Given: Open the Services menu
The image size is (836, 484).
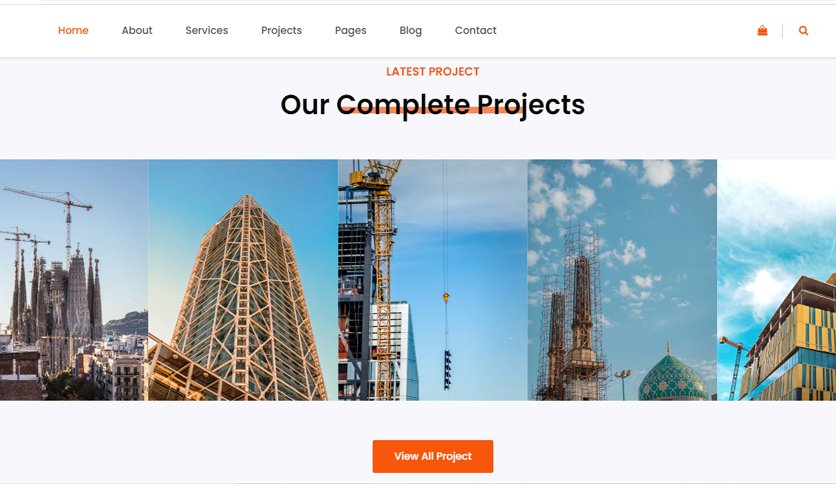Looking at the screenshot, I should point(207,30).
